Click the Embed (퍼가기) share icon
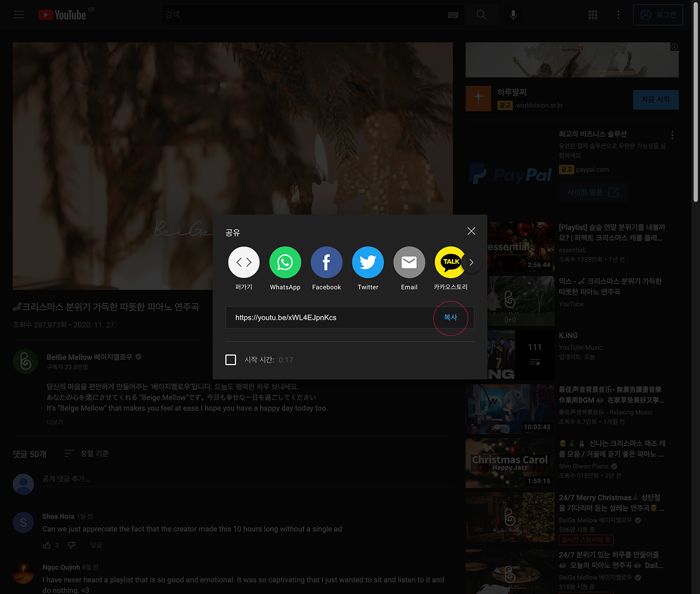 [244, 262]
